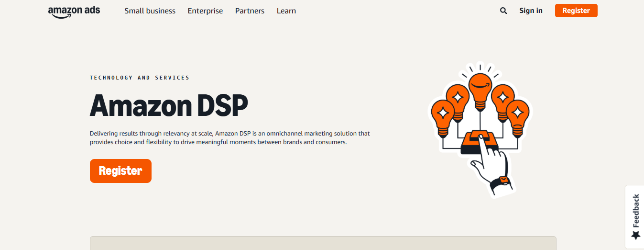
Task: Click the Register button in the header
Action: pyautogui.click(x=576, y=11)
